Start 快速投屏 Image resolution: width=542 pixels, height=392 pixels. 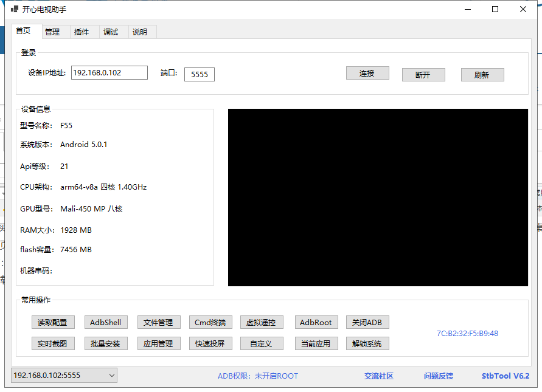click(x=211, y=343)
